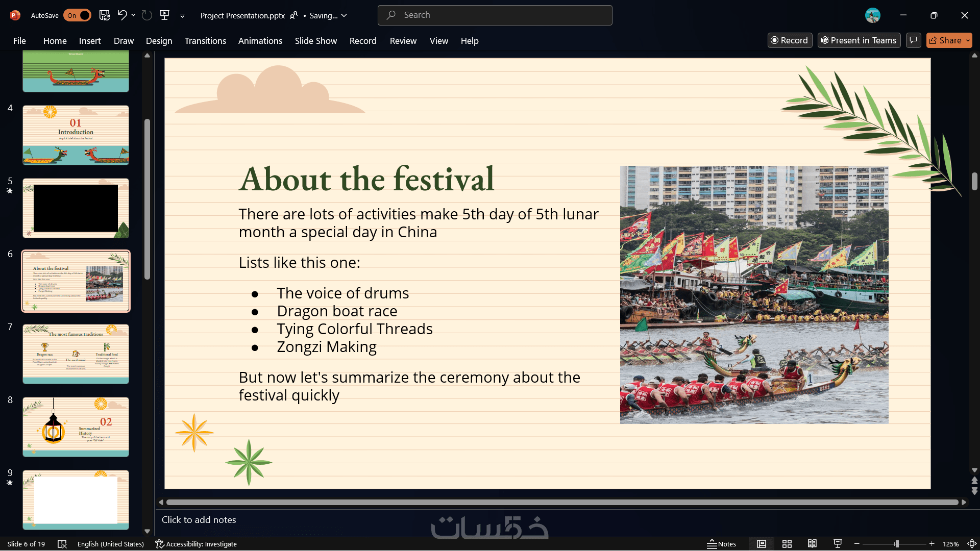The image size is (980, 551).
Task: Open the Transitions ribbon tab
Action: (x=205, y=41)
